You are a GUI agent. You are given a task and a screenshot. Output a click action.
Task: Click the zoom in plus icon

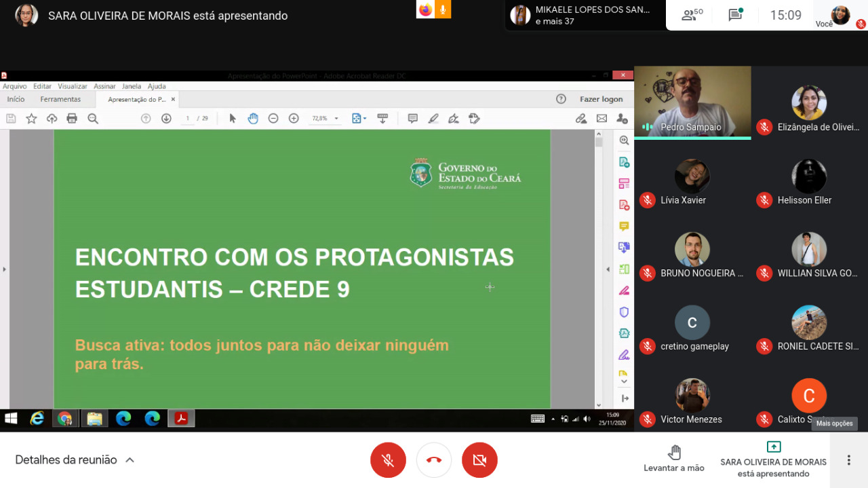[294, 119]
